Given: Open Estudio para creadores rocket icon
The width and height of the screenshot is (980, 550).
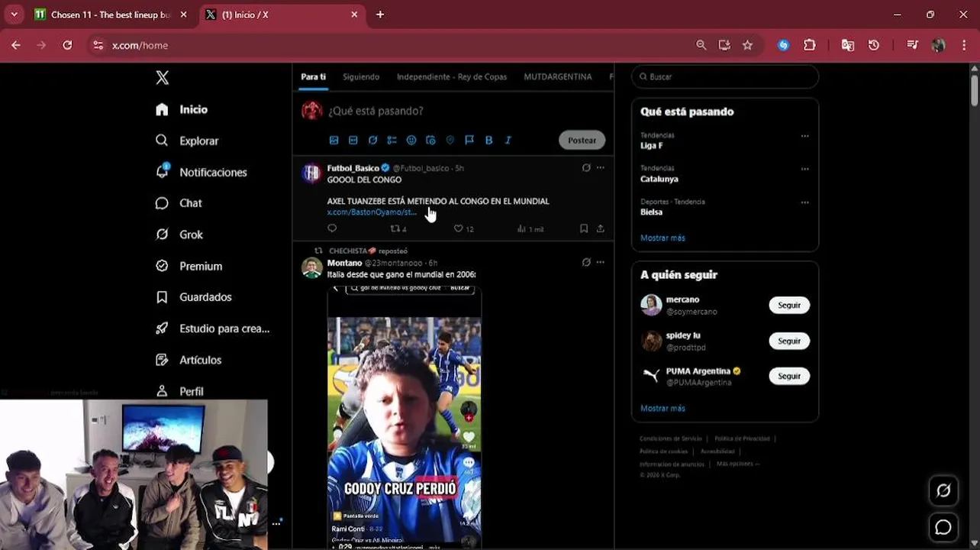Looking at the screenshot, I should (x=162, y=328).
